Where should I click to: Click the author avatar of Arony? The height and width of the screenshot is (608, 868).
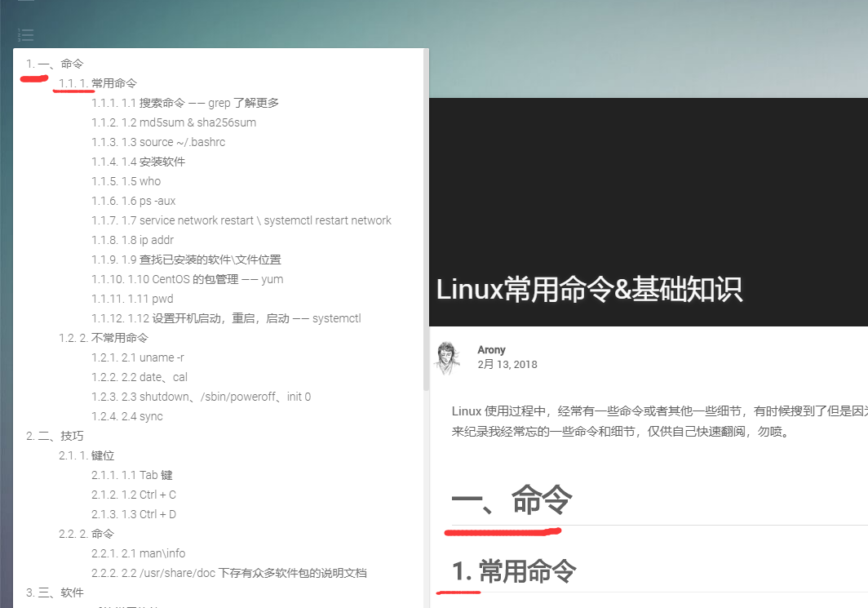tap(447, 357)
